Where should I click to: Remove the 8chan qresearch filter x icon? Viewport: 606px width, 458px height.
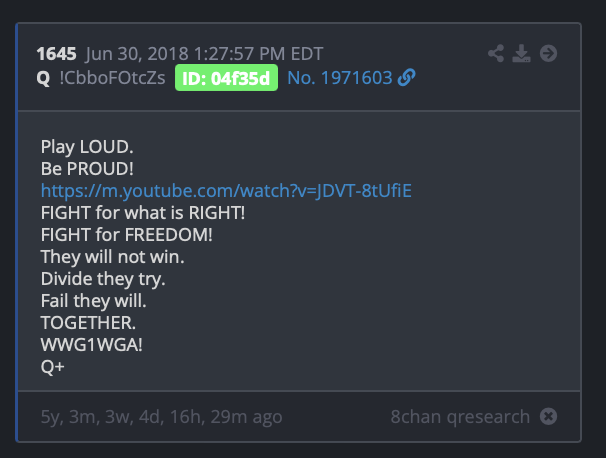pyautogui.click(x=548, y=417)
